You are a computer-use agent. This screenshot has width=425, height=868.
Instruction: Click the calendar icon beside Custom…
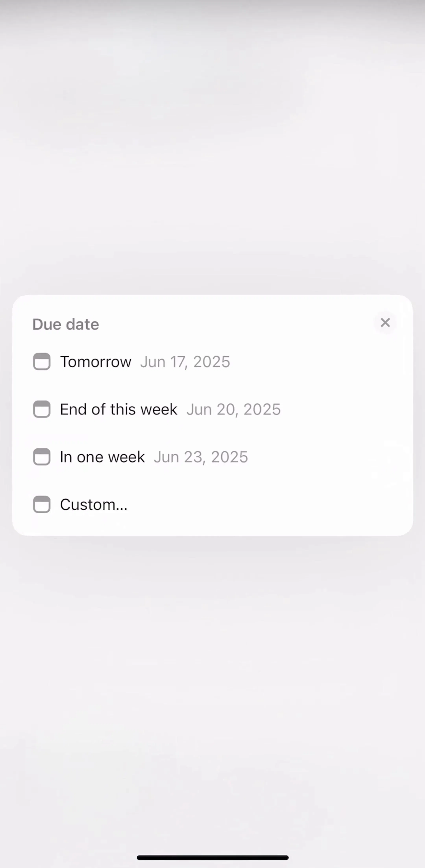tap(42, 505)
